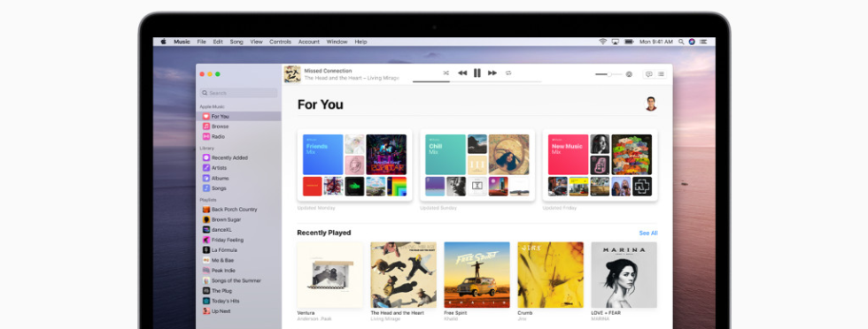Click the AirPlay display icon in menu bar
868x329 pixels.
[x=616, y=42]
